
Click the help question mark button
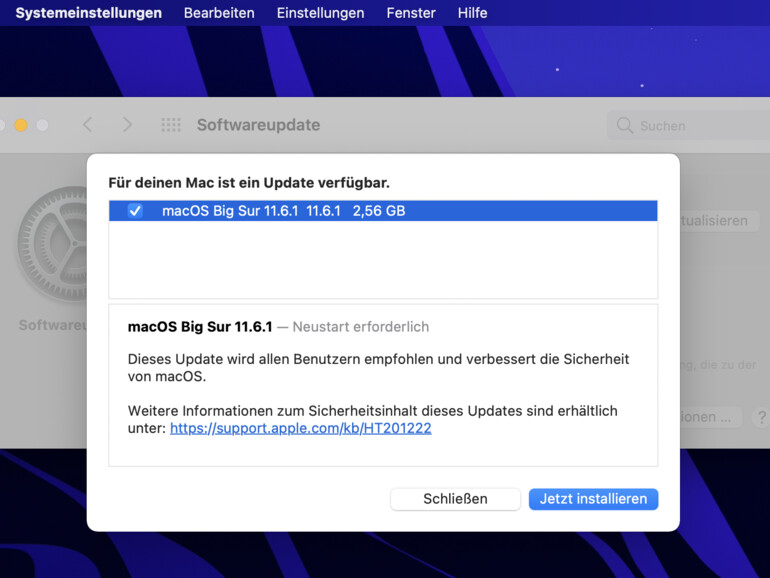[x=761, y=417]
